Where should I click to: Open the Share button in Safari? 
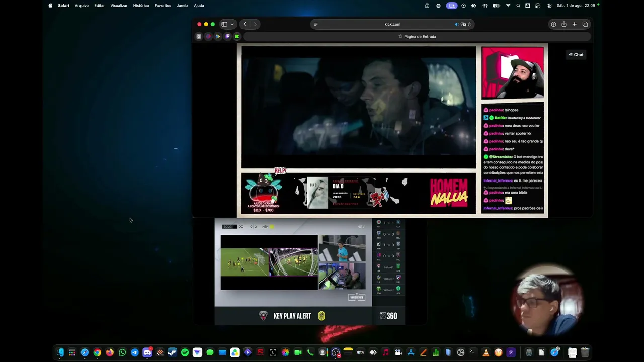point(564,24)
